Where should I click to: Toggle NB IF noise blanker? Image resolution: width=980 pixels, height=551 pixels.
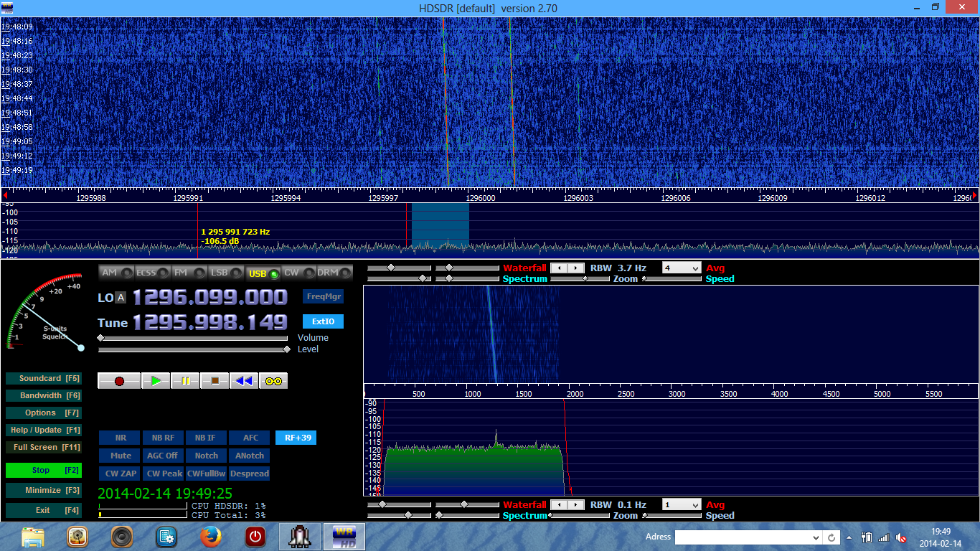pos(206,438)
